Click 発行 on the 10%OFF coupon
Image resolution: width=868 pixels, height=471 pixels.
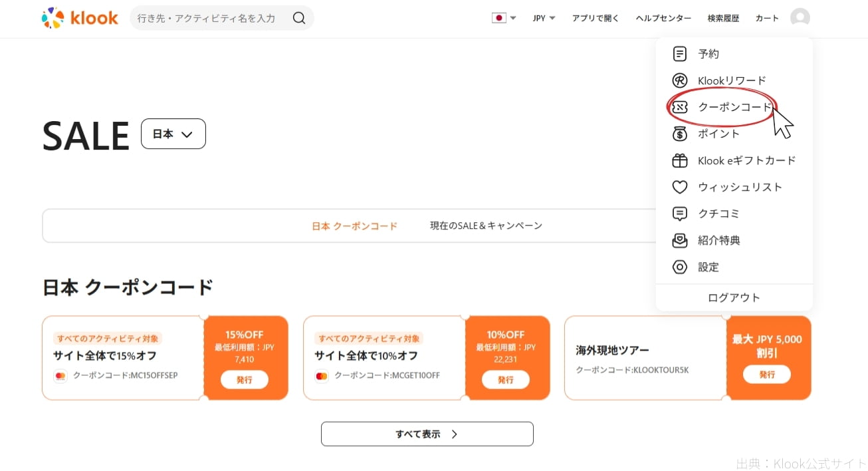pos(506,380)
